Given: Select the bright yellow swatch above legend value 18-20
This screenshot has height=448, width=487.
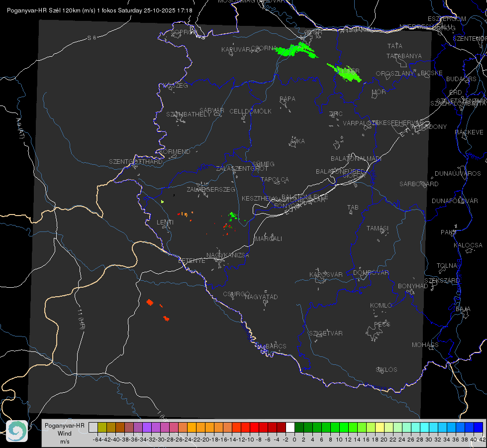Looking at the screenshot, I should point(380,427).
